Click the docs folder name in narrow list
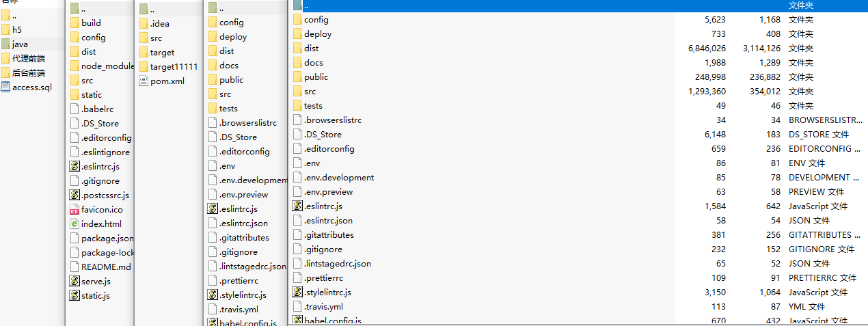 tap(229, 66)
